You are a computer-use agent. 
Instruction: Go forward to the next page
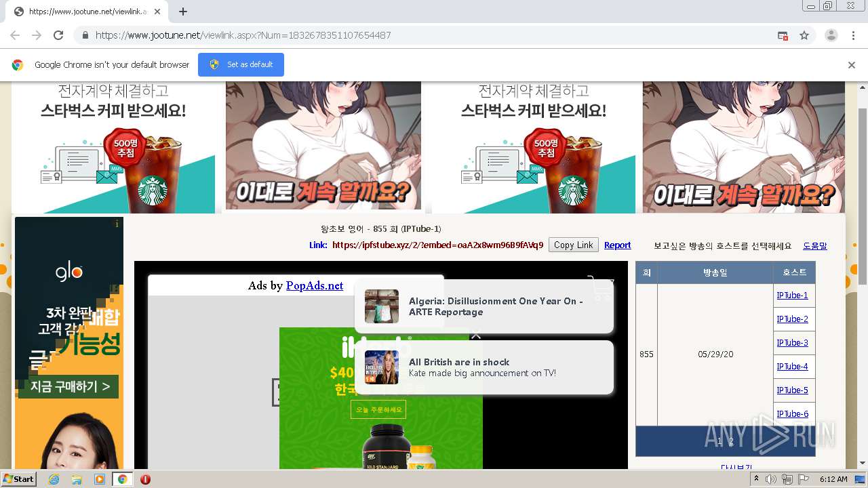pyautogui.click(x=37, y=35)
